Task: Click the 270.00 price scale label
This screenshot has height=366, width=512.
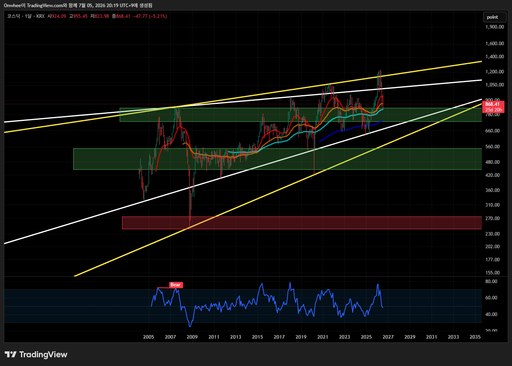Action: tap(493, 218)
